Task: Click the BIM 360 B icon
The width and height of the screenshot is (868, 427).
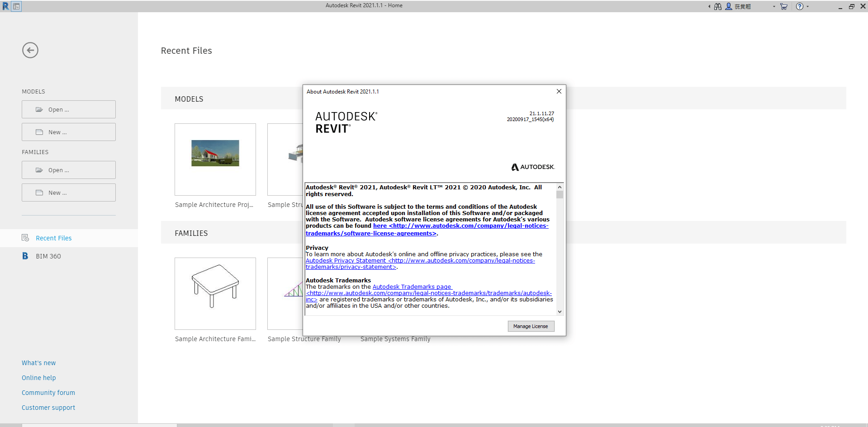Action: pyautogui.click(x=25, y=256)
